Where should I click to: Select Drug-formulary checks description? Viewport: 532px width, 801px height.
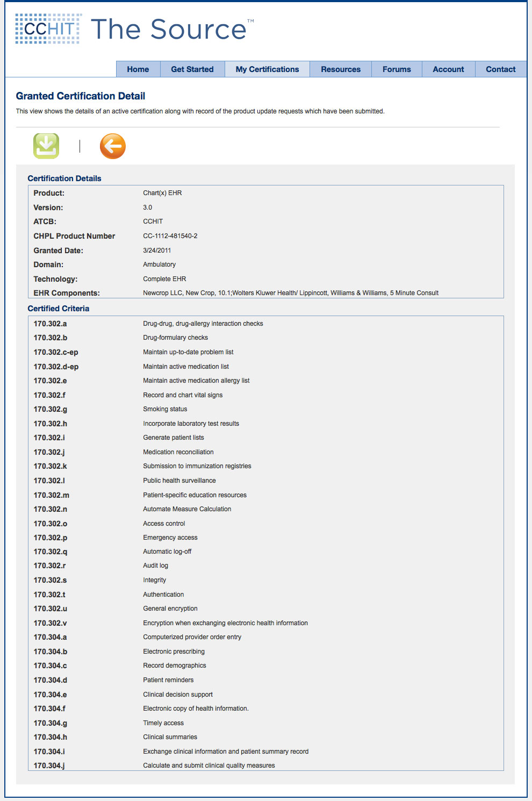176,338
